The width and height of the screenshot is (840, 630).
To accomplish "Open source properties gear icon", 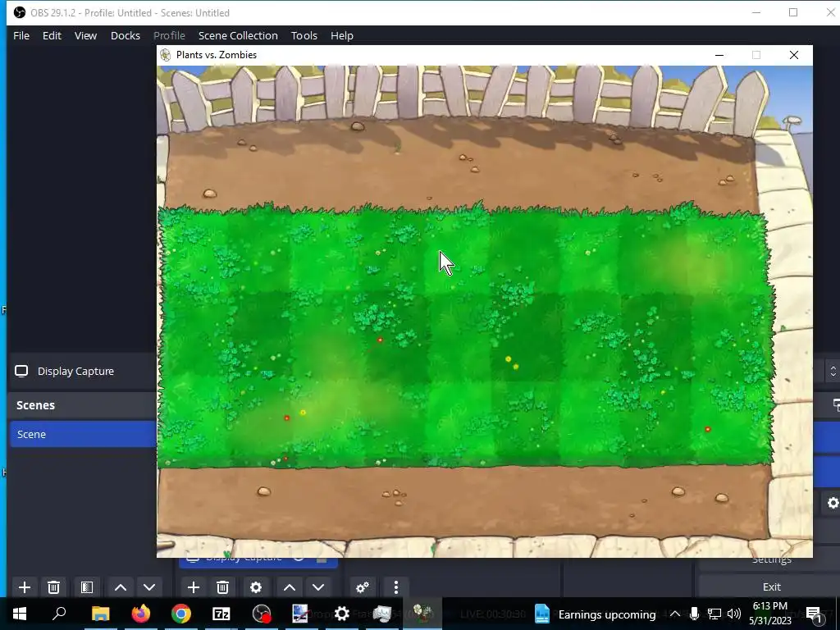I will click(x=256, y=587).
